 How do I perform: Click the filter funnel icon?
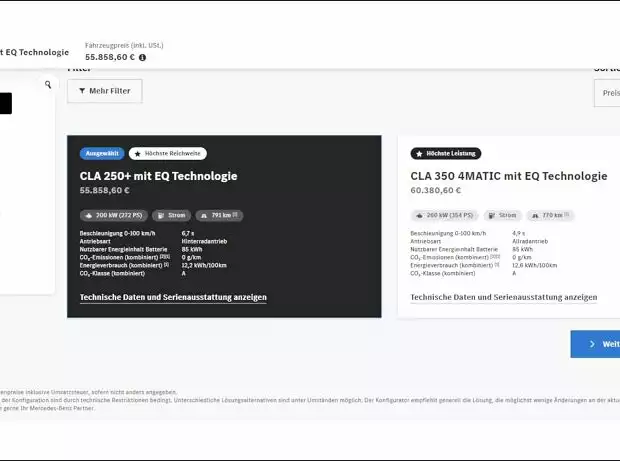tap(82, 91)
